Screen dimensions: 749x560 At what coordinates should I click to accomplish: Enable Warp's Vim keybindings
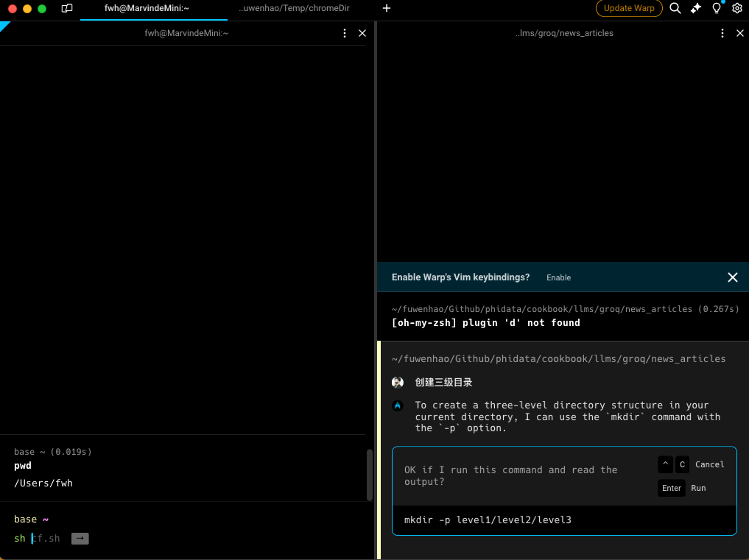click(x=558, y=277)
